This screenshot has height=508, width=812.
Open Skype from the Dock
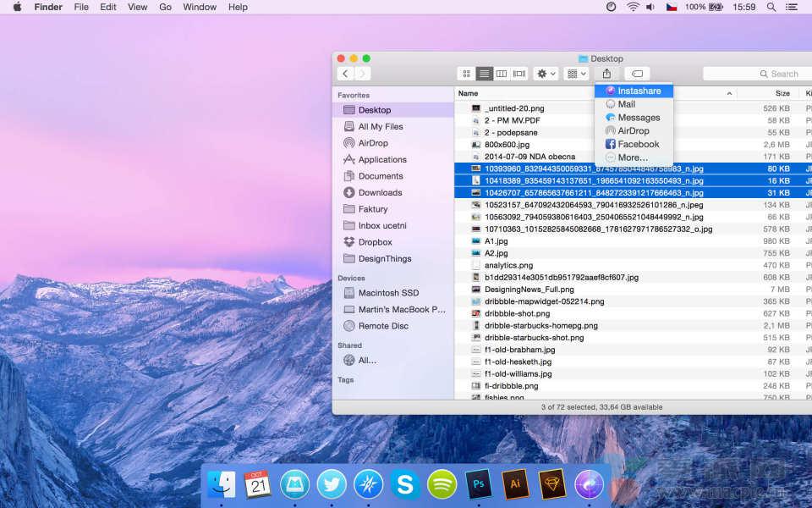click(405, 484)
